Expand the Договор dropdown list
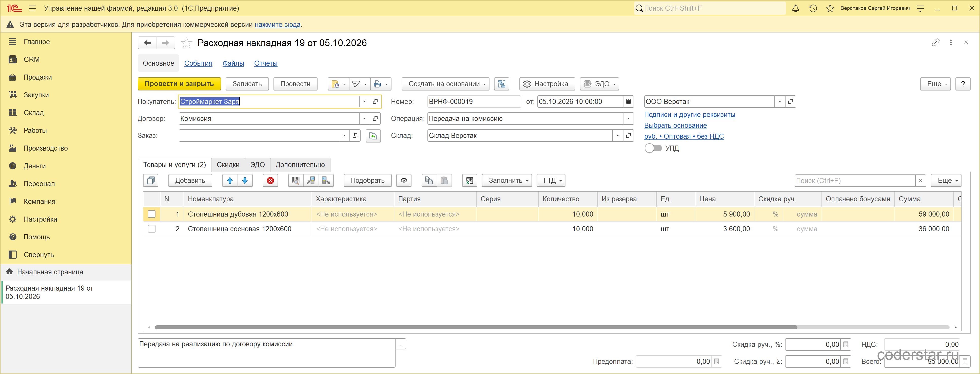980x374 pixels. pos(364,119)
